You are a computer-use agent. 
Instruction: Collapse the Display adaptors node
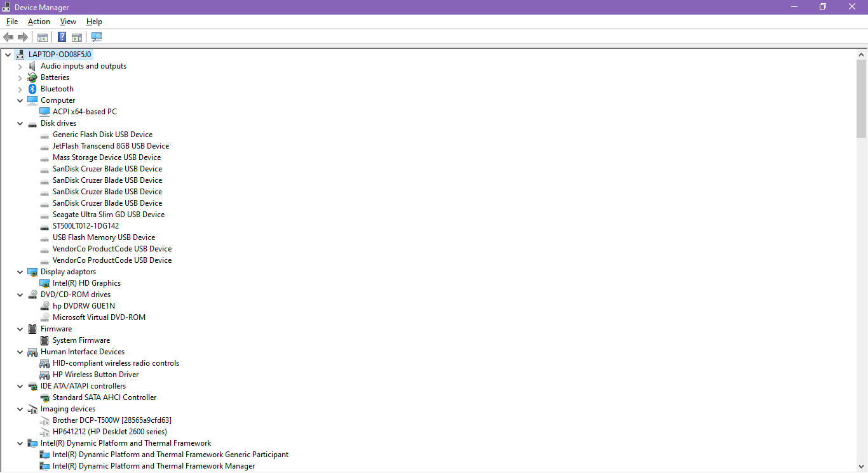click(20, 272)
